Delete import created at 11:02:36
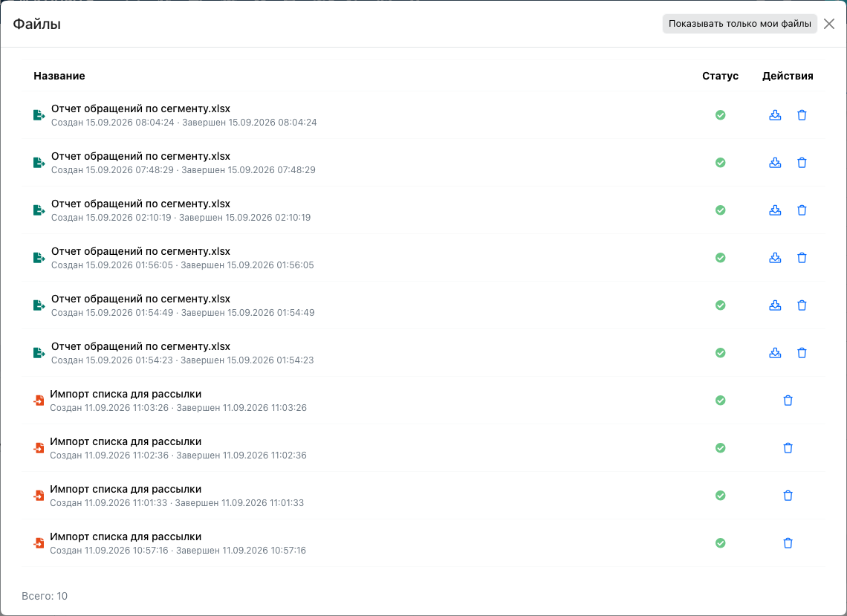This screenshot has width=847, height=616. pos(788,448)
